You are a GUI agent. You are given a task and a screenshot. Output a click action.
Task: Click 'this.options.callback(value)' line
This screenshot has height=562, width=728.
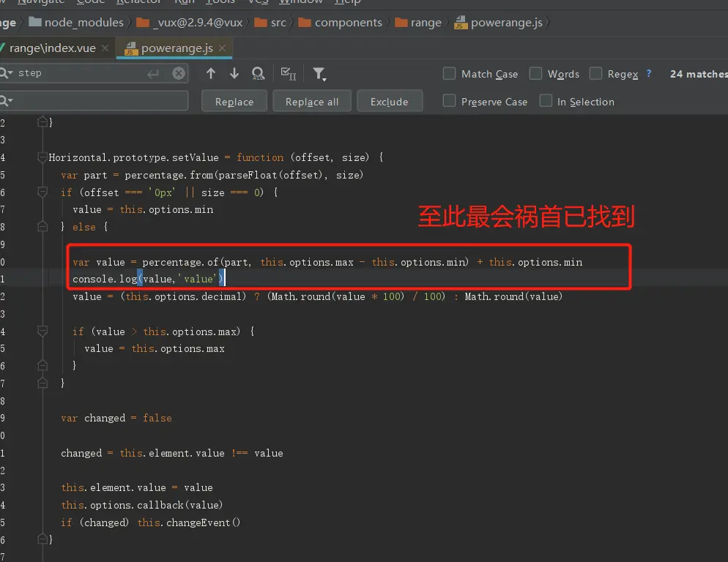pos(141,505)
